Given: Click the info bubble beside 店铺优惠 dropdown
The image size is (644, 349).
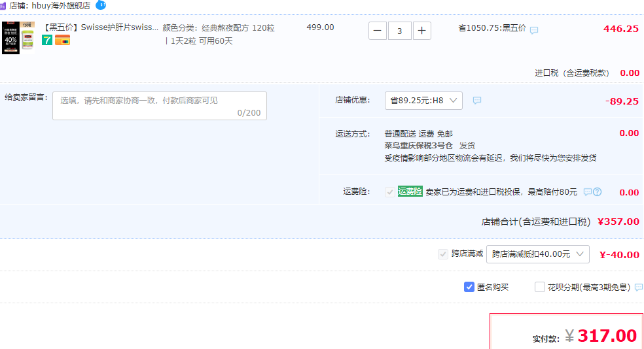Looking at the screenshot, I should click(477, 101).
